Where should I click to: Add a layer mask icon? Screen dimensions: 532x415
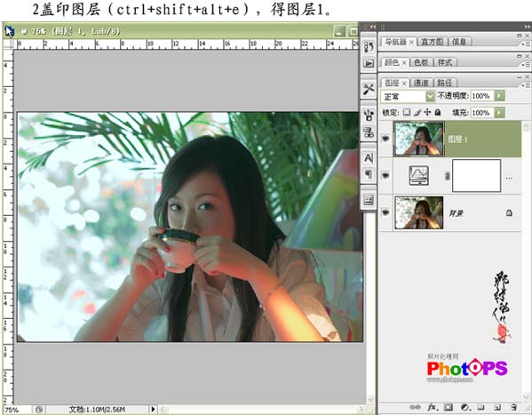click(449, 407)
